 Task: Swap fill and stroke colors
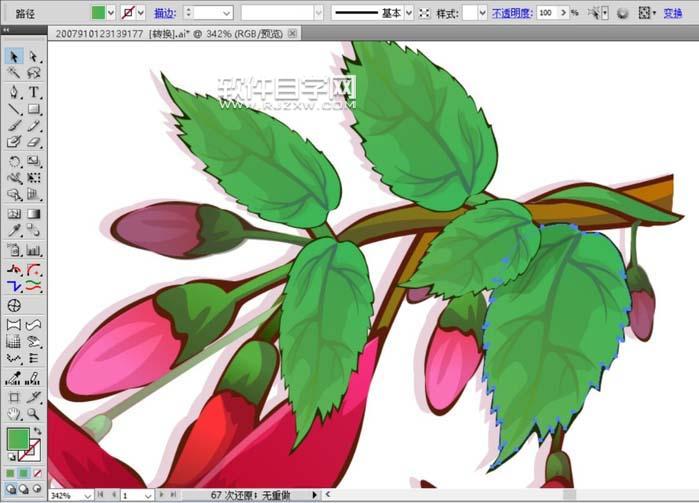click(x=39, y=430)
